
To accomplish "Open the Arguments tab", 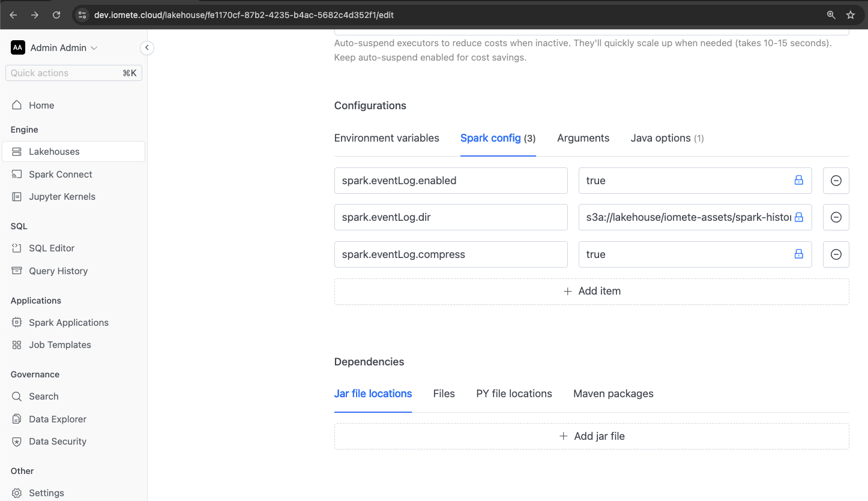I will [583, 138].
